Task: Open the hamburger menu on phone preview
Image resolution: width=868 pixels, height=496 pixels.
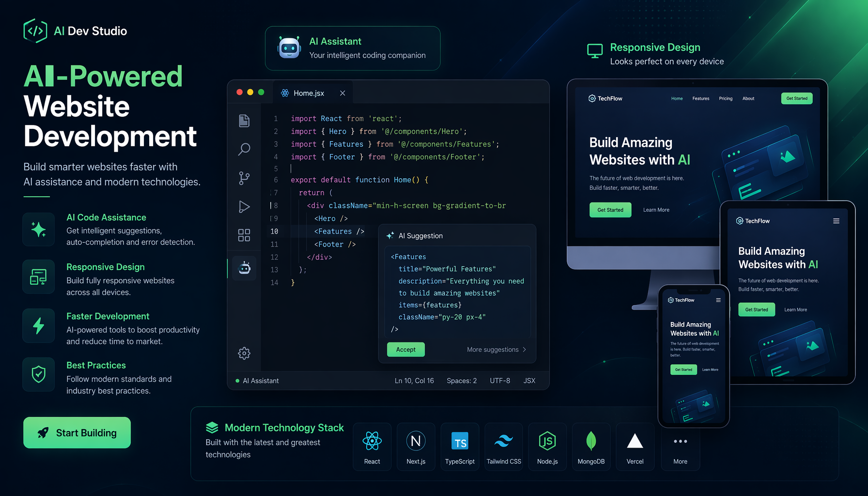Action: 718,300
